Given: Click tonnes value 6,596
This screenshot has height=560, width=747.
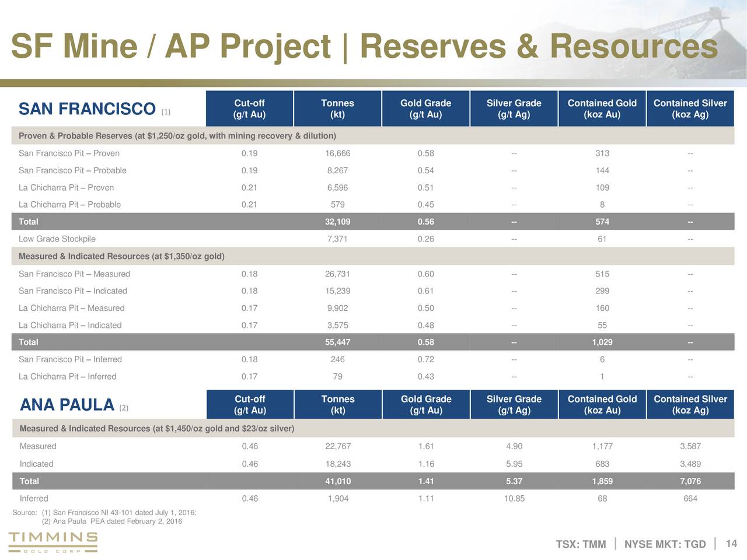Looking at the screenshot, I should point(337,188).
